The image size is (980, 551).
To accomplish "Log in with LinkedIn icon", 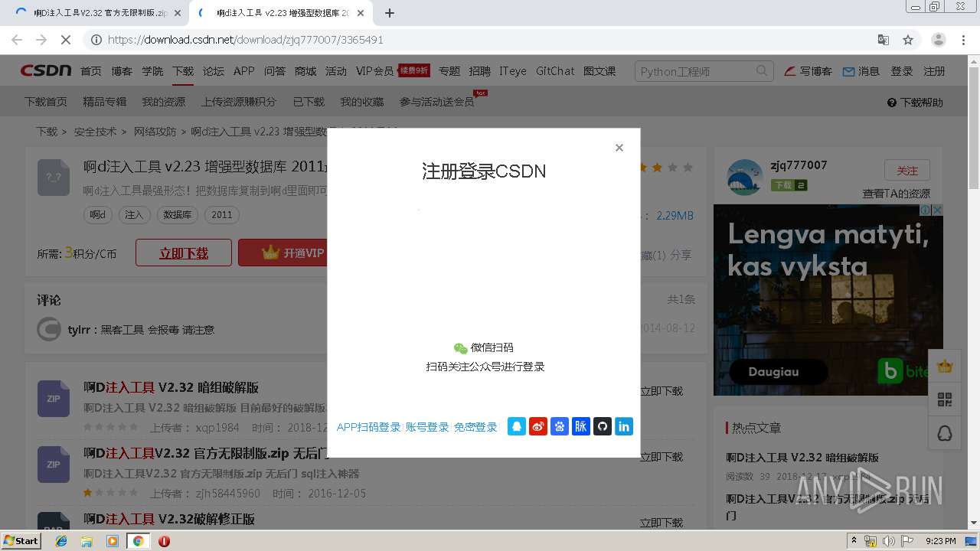I will [x=624, y=426].
